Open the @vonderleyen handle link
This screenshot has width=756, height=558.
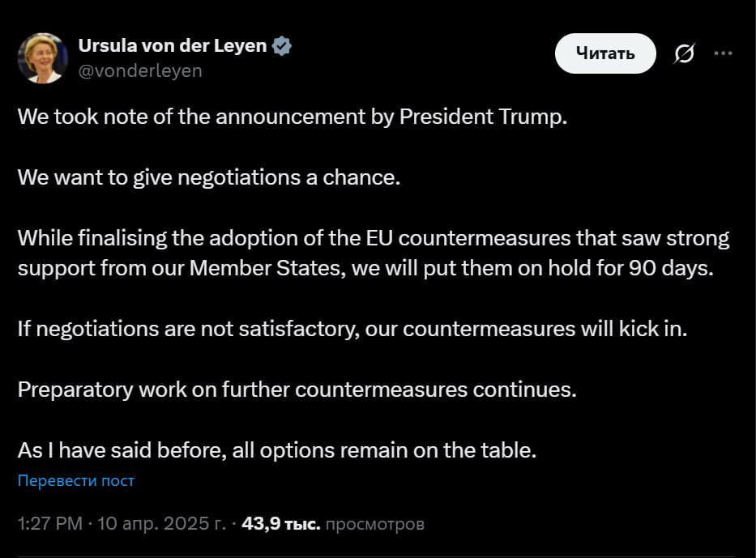pyautogui.click(x=140, y=70)
